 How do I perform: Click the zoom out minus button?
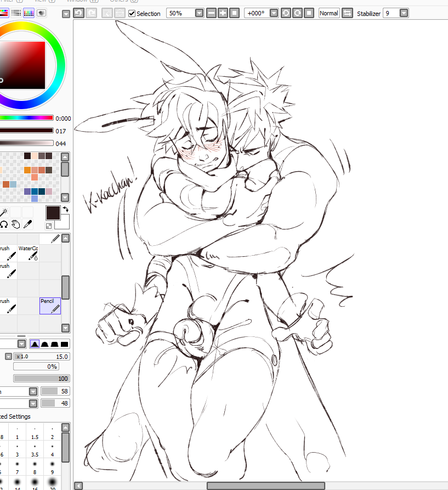pos(211,13)
